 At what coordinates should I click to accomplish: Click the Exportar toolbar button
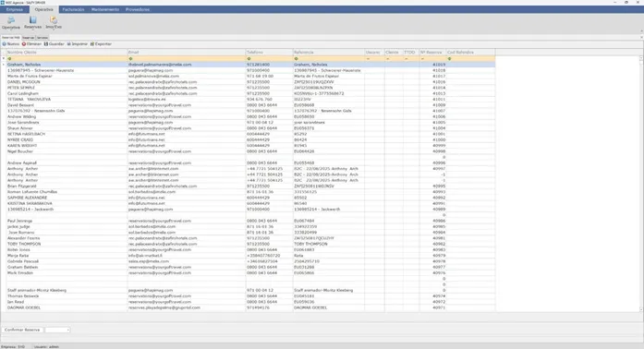click(101, 44)
